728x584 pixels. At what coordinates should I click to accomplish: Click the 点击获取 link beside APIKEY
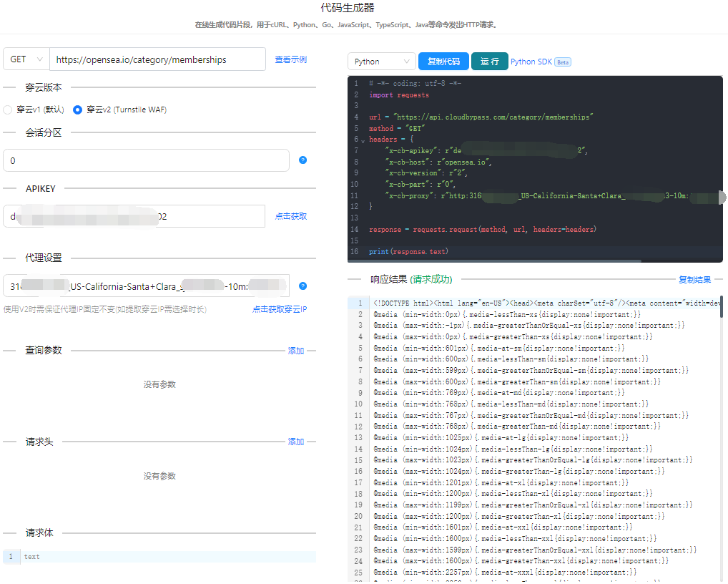(290, 216)
